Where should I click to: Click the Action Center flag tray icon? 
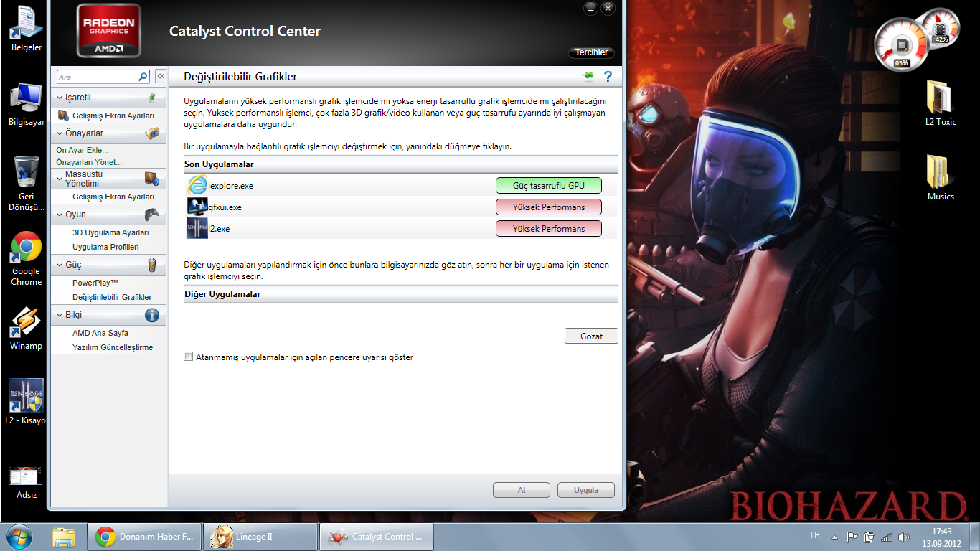click(852, 537)
